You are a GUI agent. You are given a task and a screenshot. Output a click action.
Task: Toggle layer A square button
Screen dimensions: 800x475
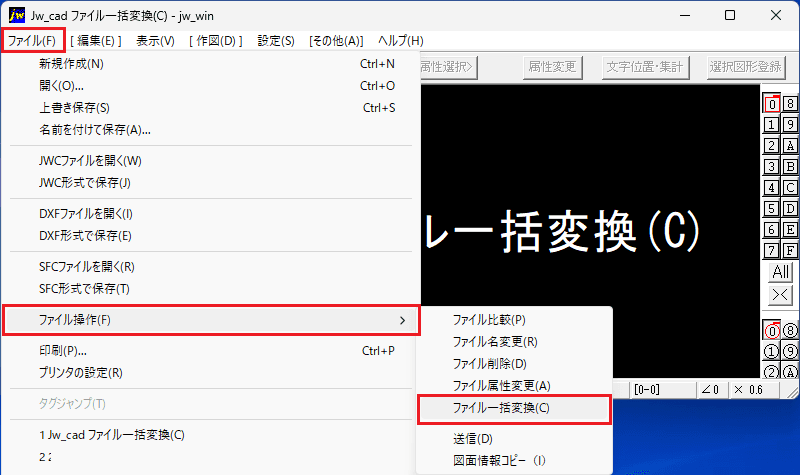pyautogui.click(x=790, y=145)
